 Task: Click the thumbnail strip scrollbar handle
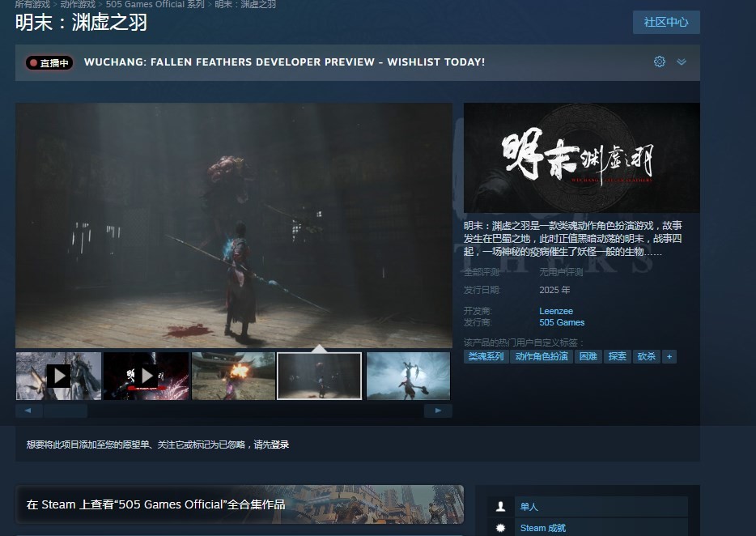[65, 411]
